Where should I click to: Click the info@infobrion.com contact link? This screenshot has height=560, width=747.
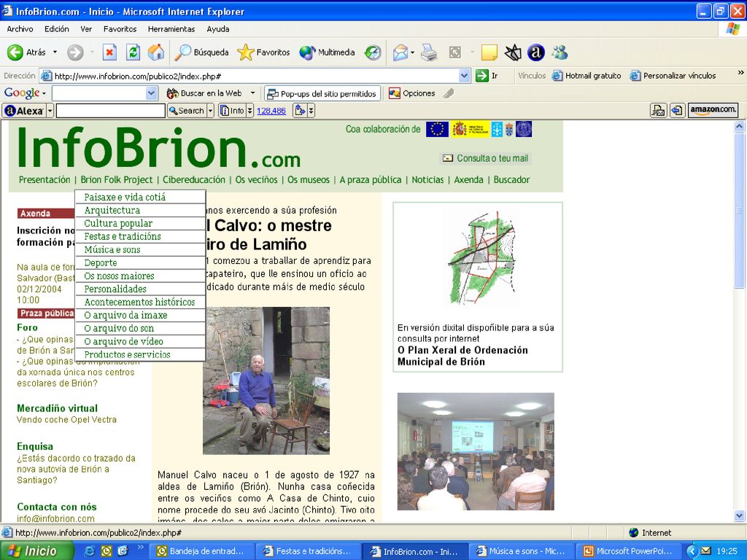point(55,518)
